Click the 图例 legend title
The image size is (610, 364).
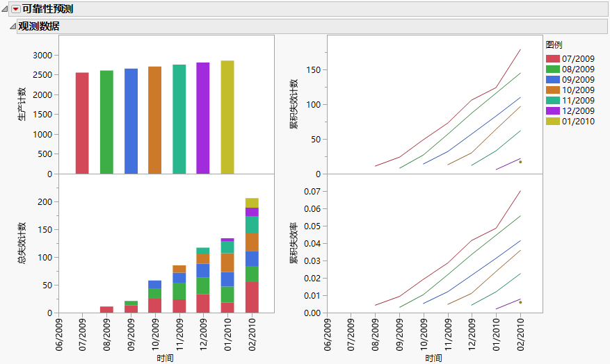click(554, 44)
